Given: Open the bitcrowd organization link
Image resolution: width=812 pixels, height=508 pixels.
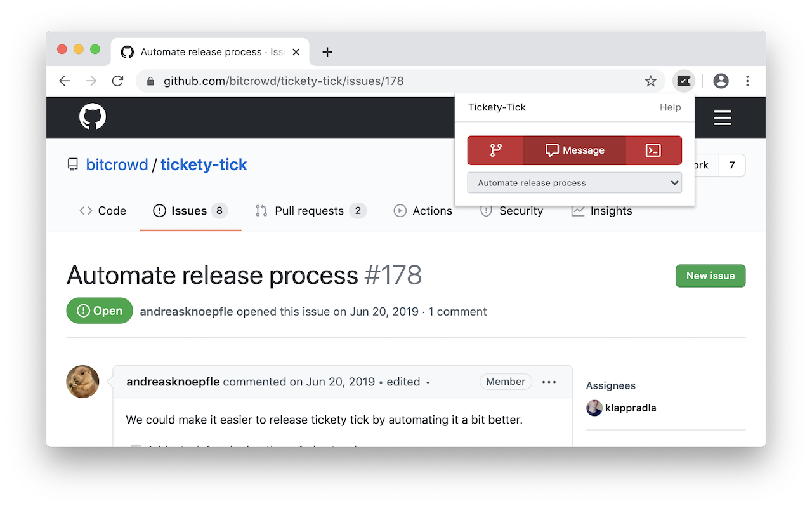Looking at the screenshot, I should 117,165.
